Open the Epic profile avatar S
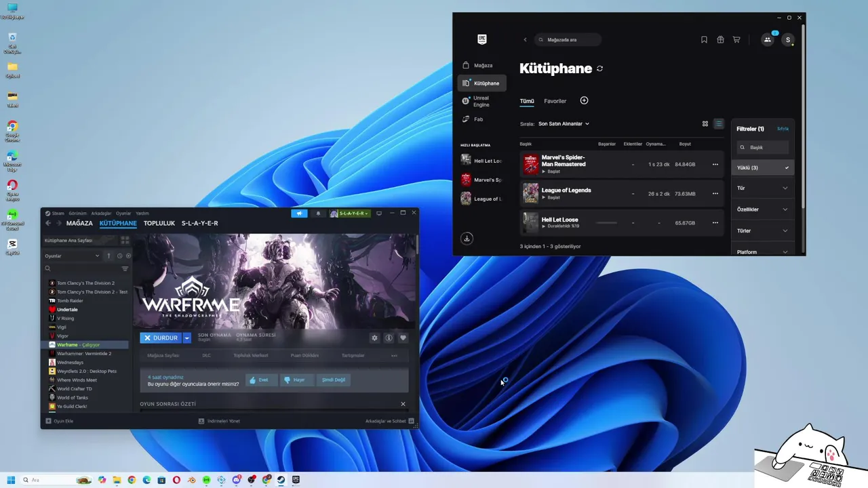868x488 pixels. coord(787,40)
